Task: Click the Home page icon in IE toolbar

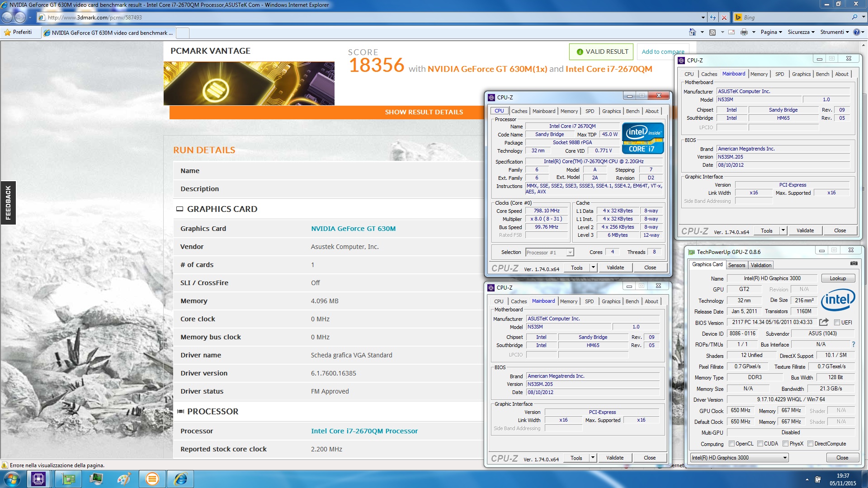Action: pos(692,32)
